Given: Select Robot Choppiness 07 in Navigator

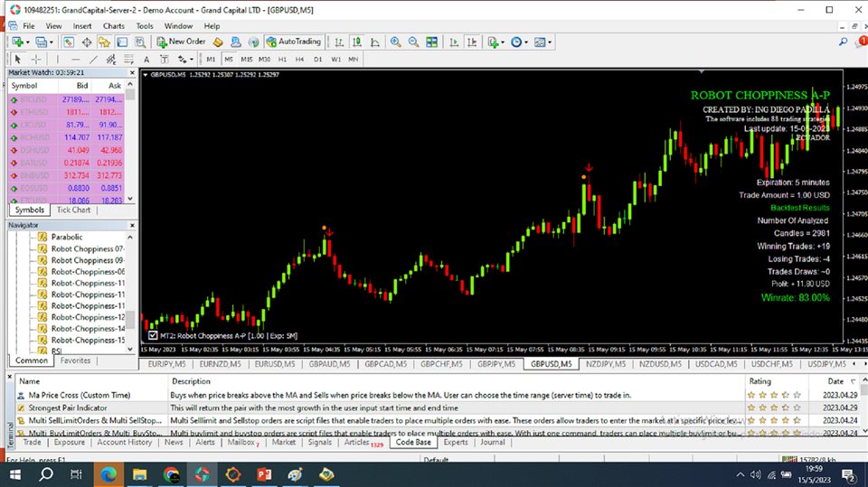Looking at the screenshot, I should (80, 249).
